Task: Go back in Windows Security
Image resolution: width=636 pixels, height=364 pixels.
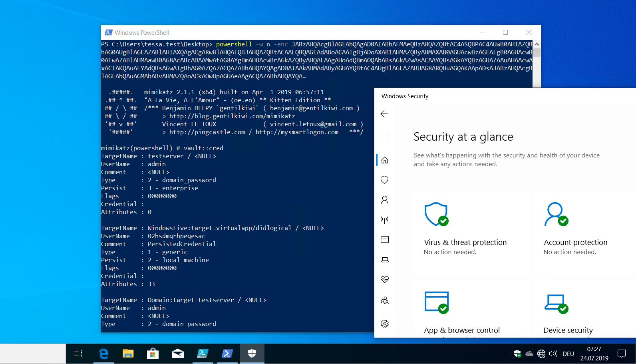Action: [x=384, y=114]
